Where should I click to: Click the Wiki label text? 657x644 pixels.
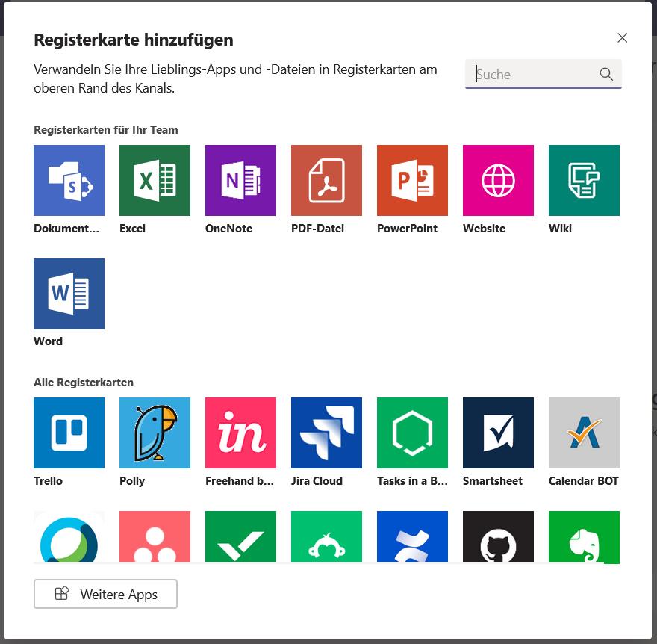560,229
